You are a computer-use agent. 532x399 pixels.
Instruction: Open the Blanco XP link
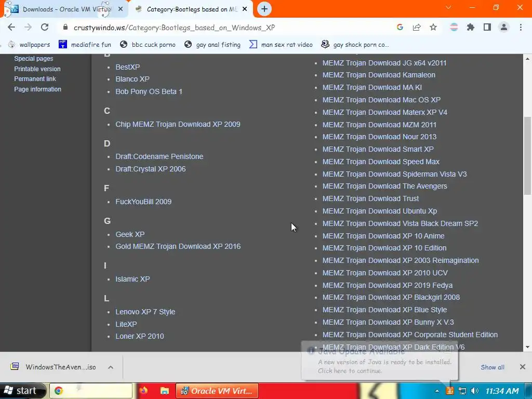(132, 79)
